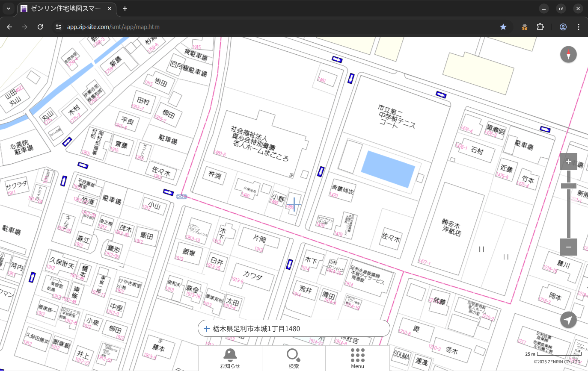The height and width of the screenshot is (371, 588).
Task: Select the ゼンリン住宅地図スマート browser tab
Action: [64, 9]
